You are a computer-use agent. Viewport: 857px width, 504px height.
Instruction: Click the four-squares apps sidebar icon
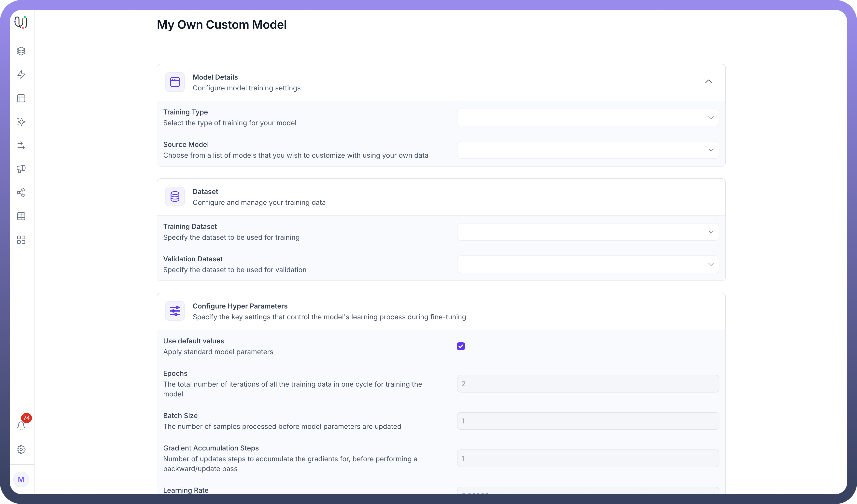coord(21,240)
